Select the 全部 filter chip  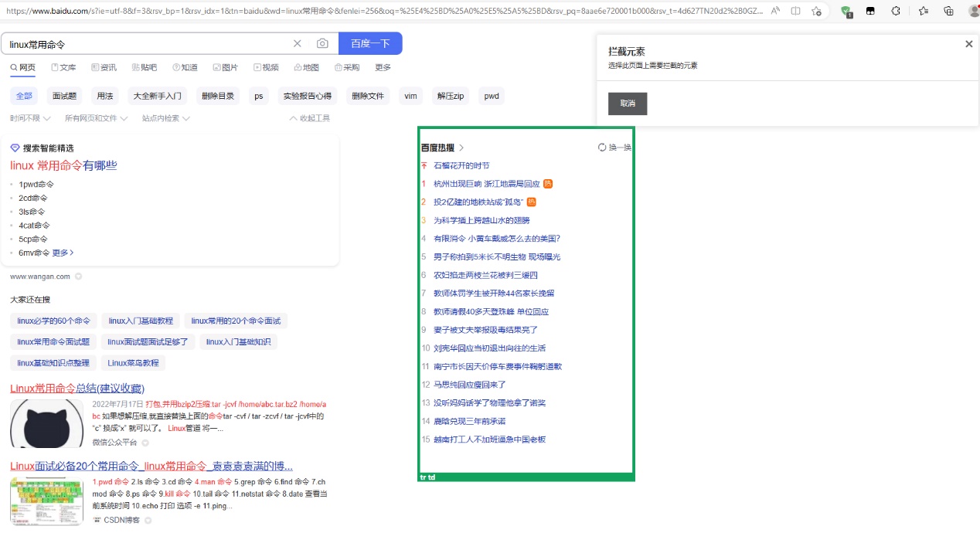click(24, 97)
